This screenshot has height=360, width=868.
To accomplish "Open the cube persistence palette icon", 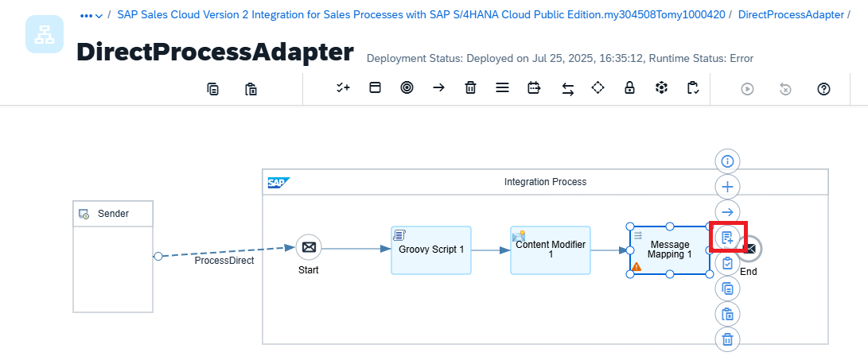I will 661,88.
